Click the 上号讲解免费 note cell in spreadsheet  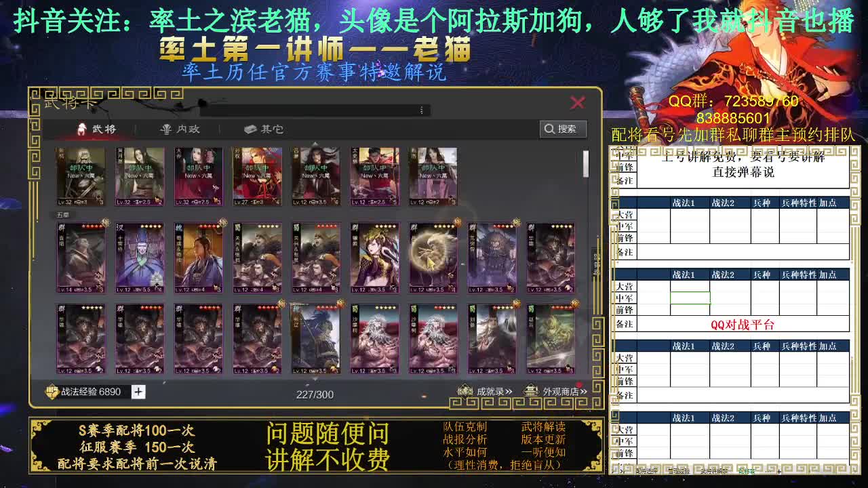click(743, 165)
